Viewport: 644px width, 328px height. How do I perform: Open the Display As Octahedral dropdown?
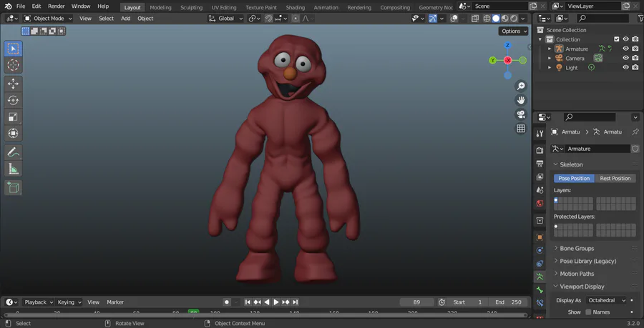[x=606, y=300]
